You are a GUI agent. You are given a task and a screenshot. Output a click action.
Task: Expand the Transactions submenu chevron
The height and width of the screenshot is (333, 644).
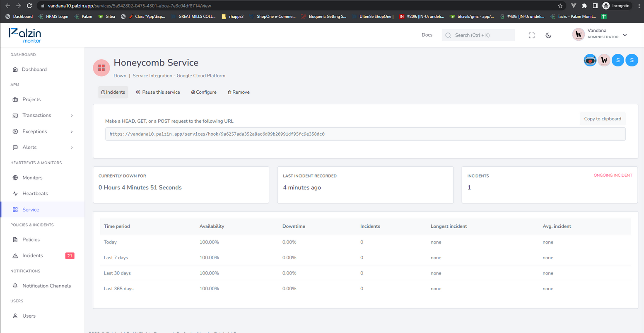pos(72,115)
